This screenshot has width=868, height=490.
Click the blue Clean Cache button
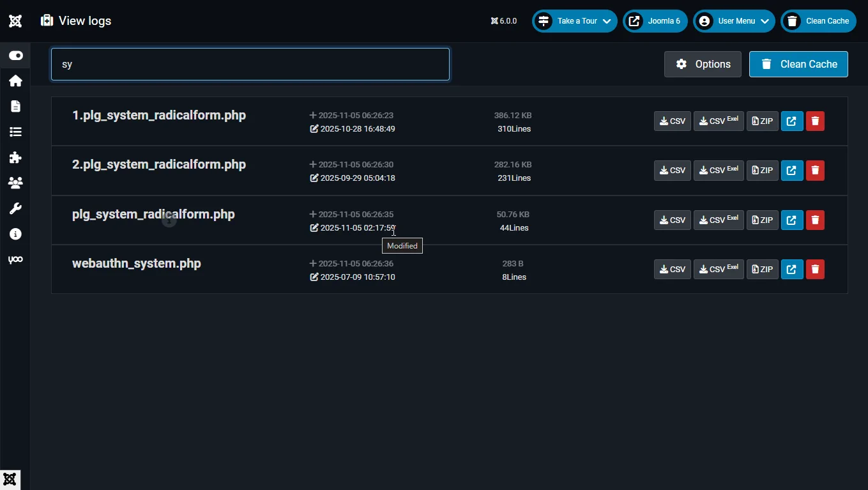tap(798, 64)
